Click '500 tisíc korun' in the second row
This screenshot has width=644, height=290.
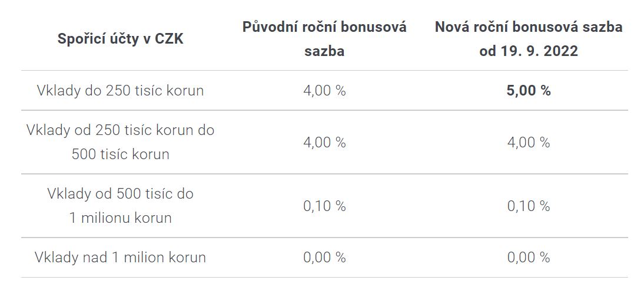120,154
